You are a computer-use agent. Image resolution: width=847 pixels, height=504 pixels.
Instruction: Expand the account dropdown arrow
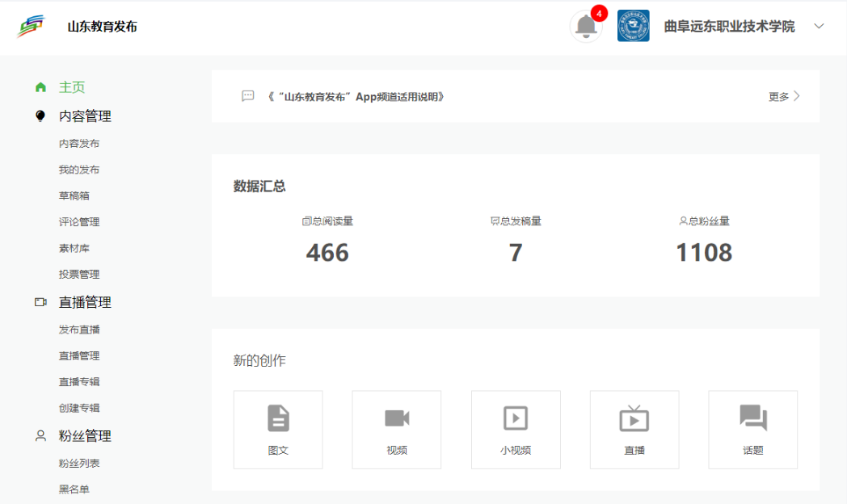coord(819,26)
